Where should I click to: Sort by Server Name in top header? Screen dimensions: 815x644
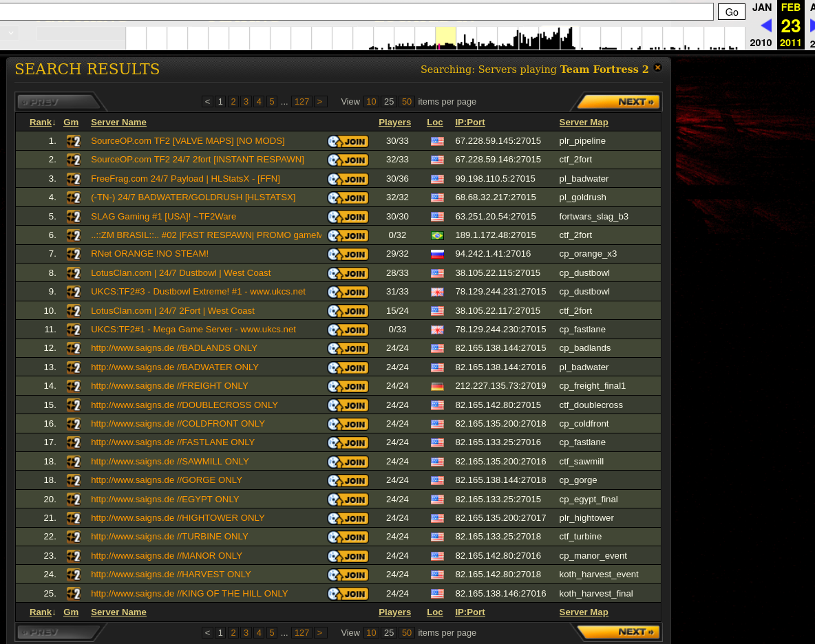[118, 122]
